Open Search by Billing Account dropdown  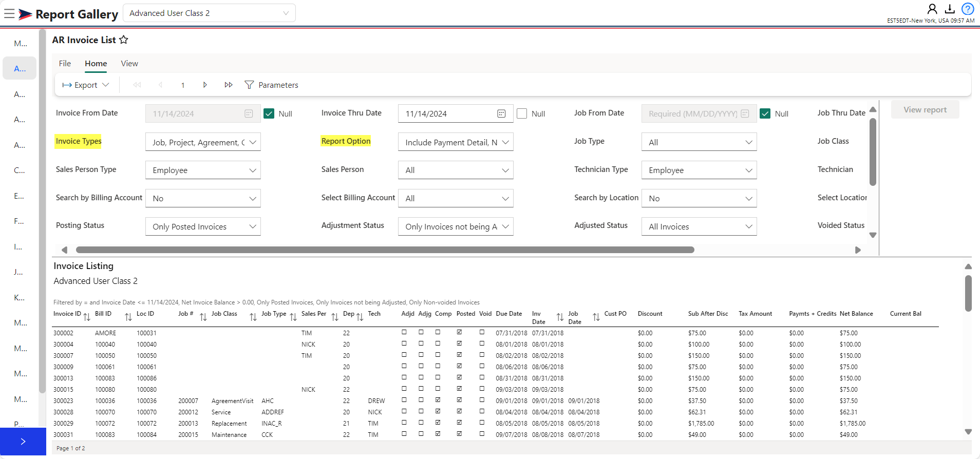203,198
